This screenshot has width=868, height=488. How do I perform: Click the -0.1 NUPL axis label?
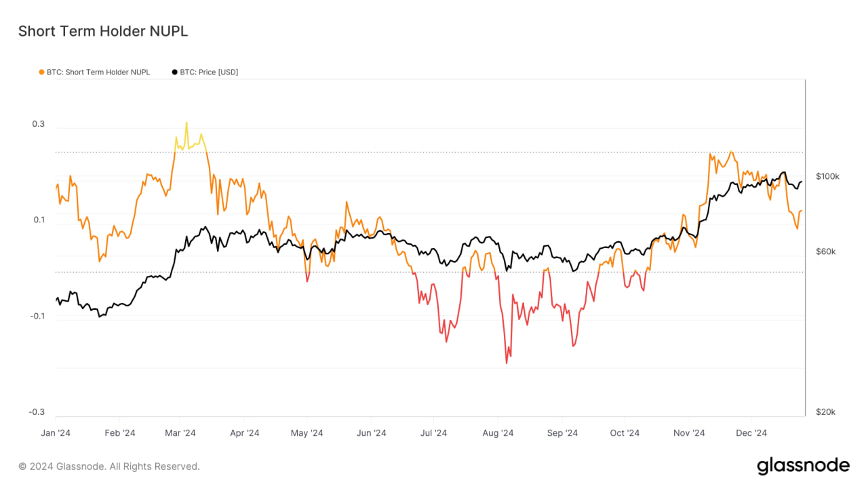tap(37, 317)
